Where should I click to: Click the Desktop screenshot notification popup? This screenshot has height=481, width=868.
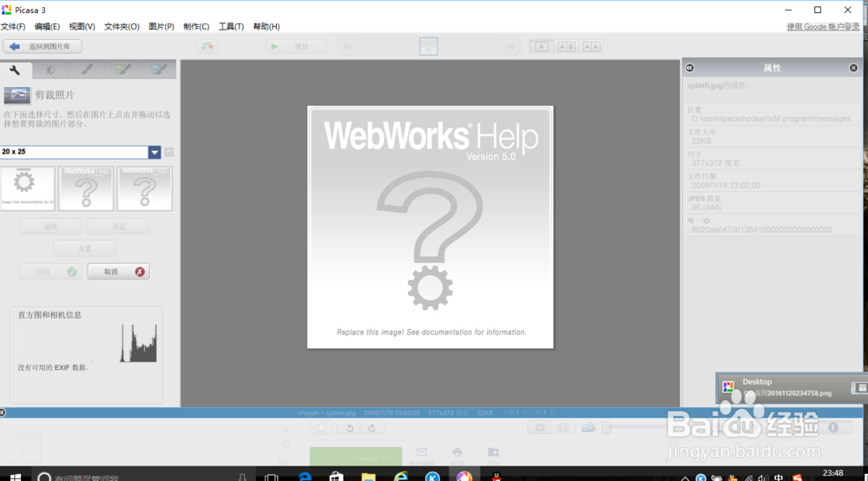tap(792, 387)
